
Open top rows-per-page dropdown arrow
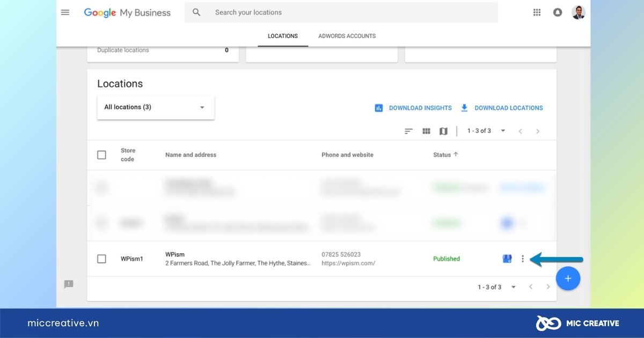[x=503, y=131]
